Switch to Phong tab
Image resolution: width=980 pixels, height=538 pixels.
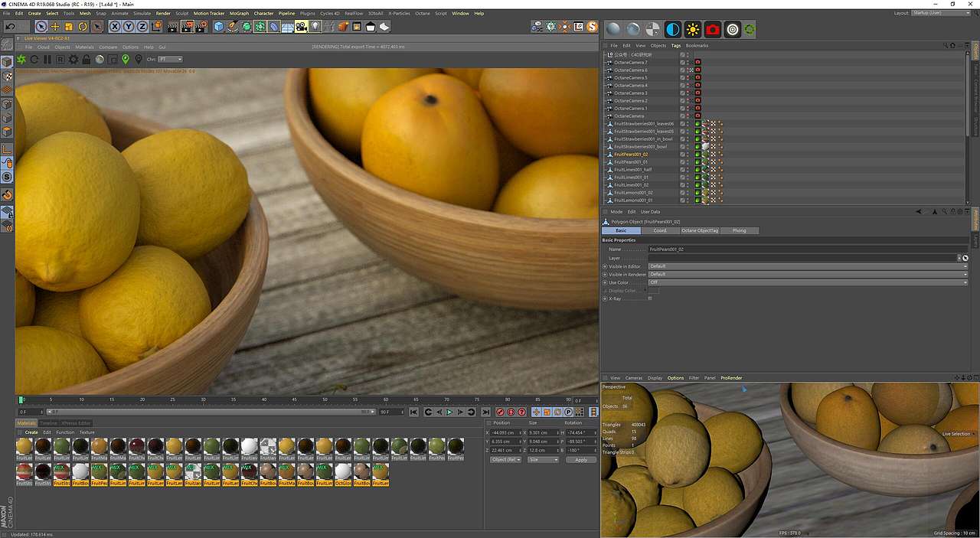point(739,230)
